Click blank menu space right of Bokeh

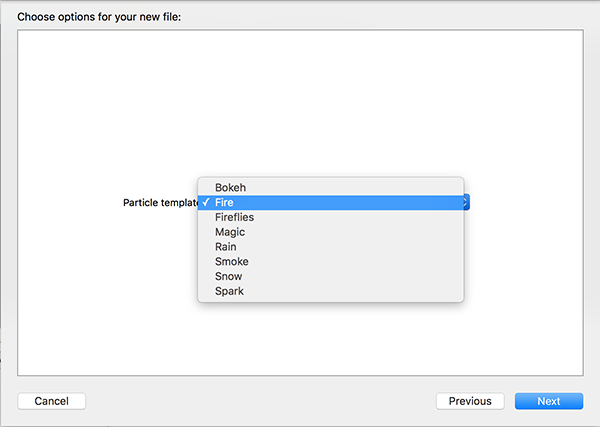pos(352,187)
